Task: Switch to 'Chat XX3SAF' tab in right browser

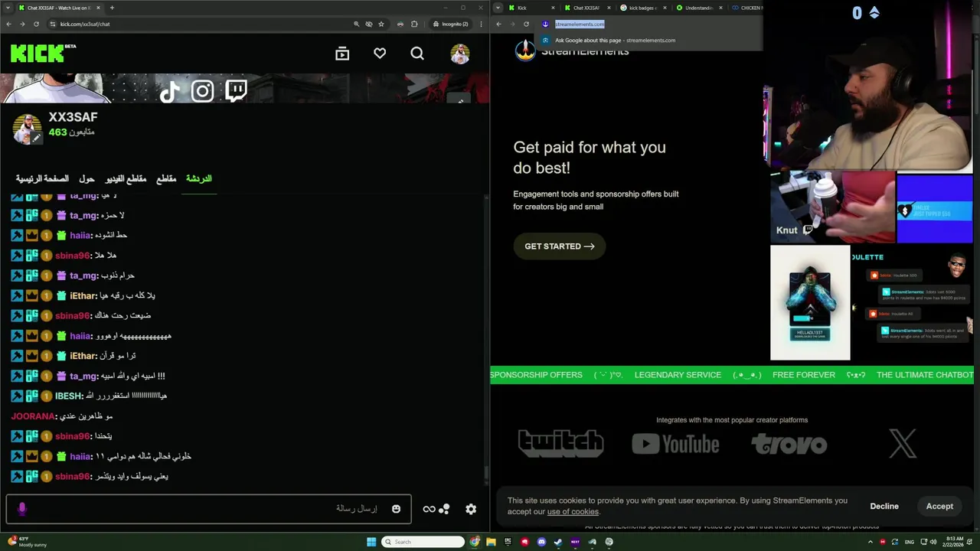Action: tap(587, 8)
